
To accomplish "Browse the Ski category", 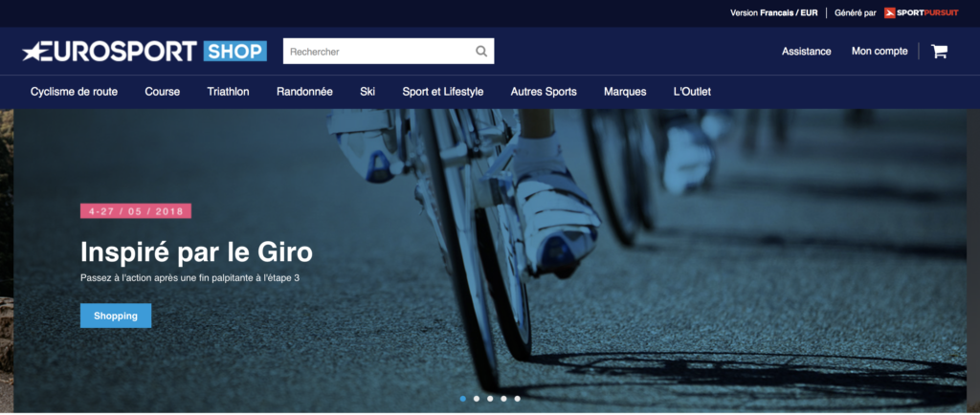I will [367, 92].
